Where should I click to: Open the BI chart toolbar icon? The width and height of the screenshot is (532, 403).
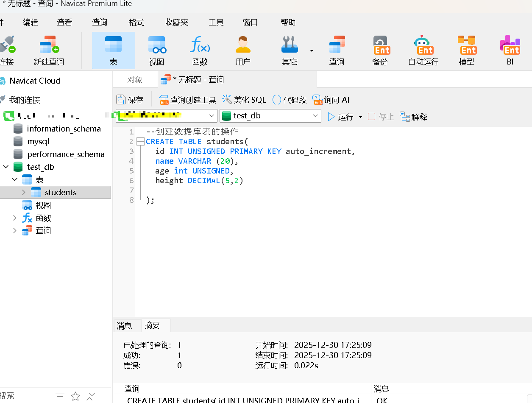(x=510, y=50)
